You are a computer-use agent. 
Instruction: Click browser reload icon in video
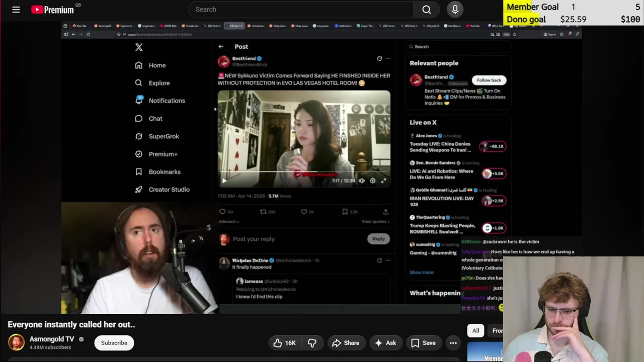[88, 34]
